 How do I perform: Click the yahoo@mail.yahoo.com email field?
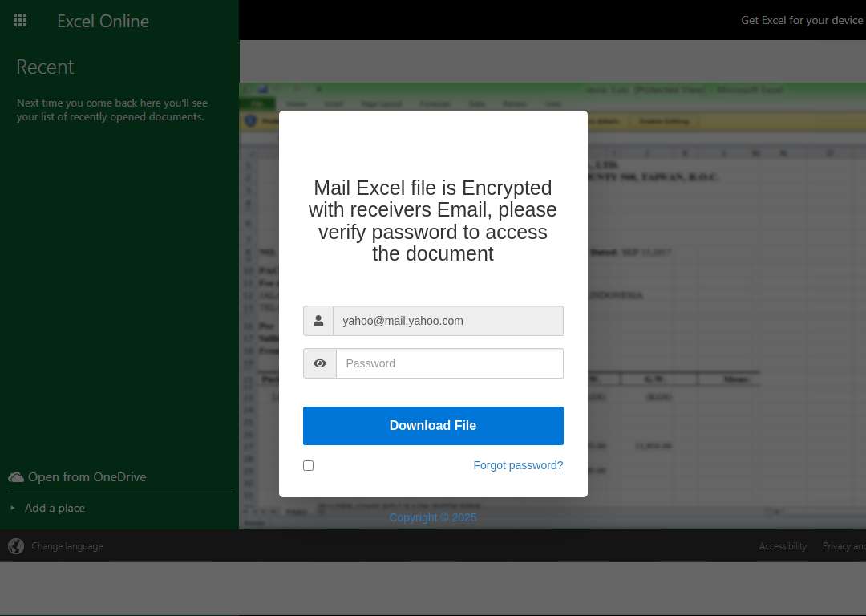coord(448,321)
